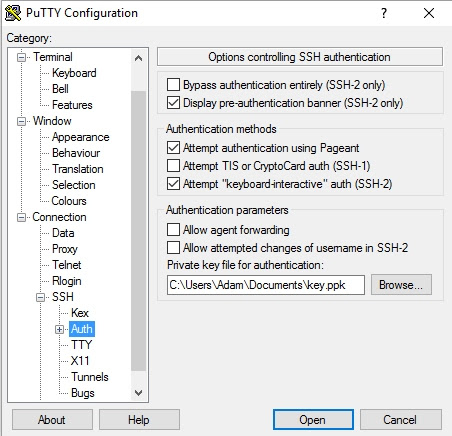Click the private key file path field
The width and height of the screenshot is (452, 436).
pos(266,285)
